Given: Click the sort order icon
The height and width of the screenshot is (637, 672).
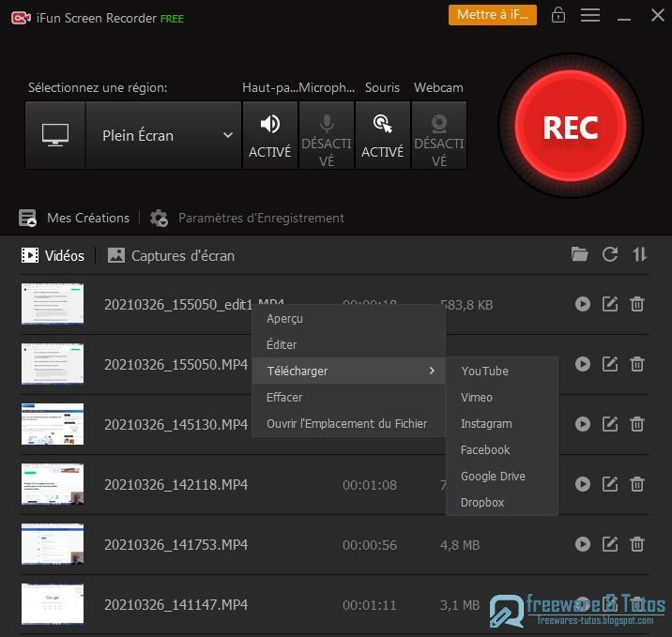Looking at the screenshot, I should (640, 254).
